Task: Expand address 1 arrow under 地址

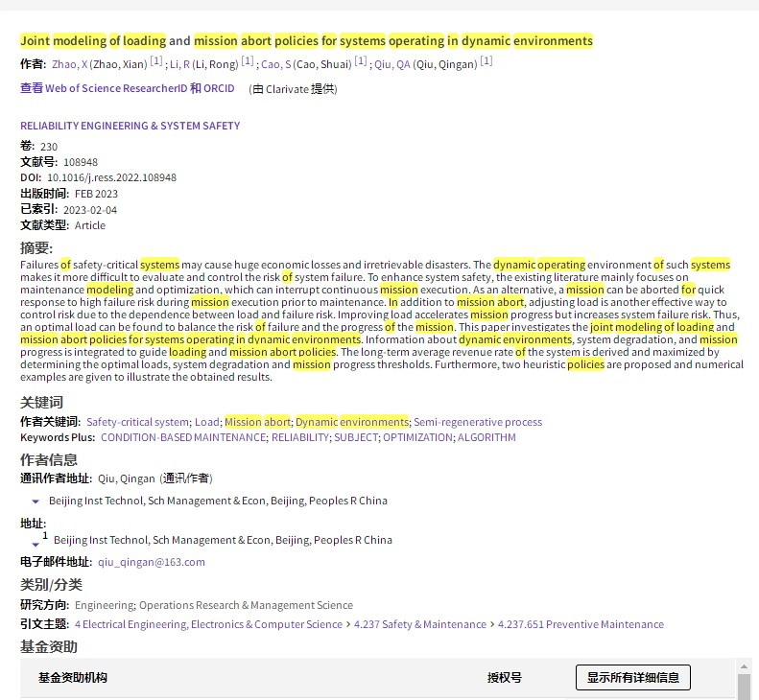Action: pyautogui.click(x=36, y=545)
